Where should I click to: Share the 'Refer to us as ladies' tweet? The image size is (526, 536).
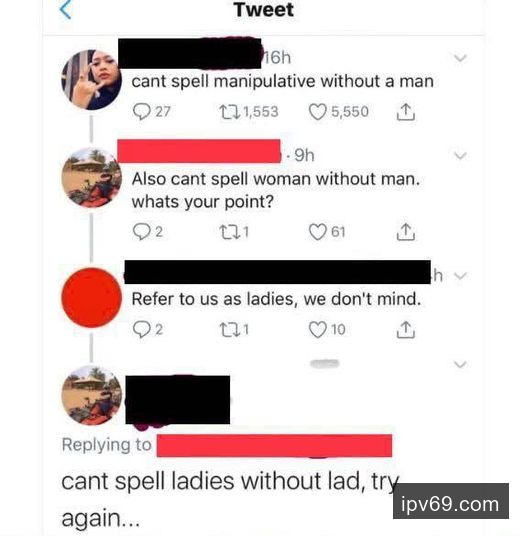coord(406,330)
